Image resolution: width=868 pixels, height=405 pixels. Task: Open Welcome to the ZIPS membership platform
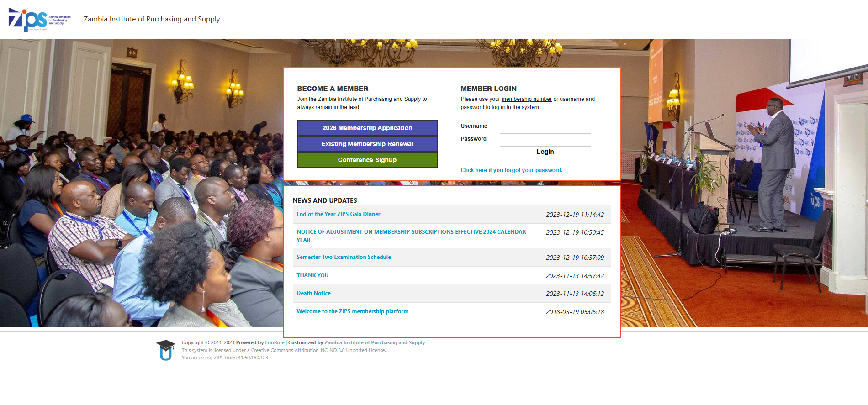pyautogui.click(x=352, y=311)
